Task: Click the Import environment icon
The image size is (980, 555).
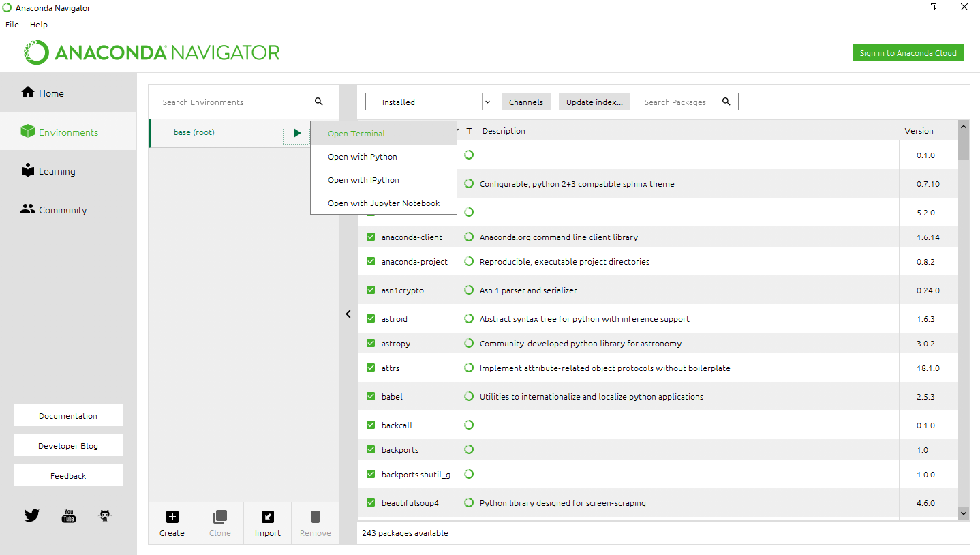Action: click(268, 517)
